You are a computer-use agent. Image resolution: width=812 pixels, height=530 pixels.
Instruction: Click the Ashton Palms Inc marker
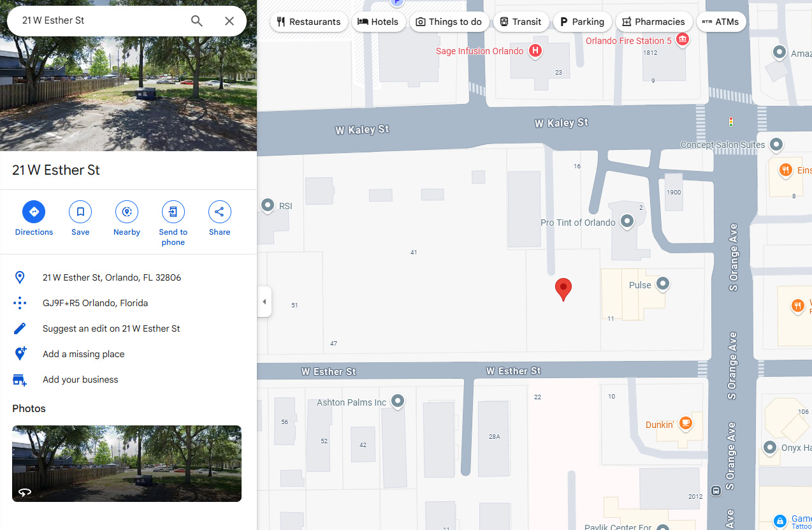tap(398, 402)
